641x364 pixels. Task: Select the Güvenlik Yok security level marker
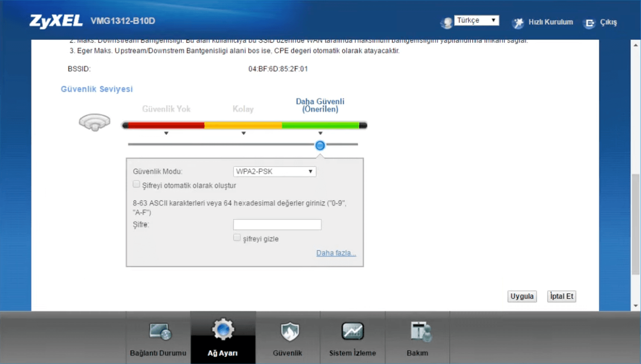166,133
